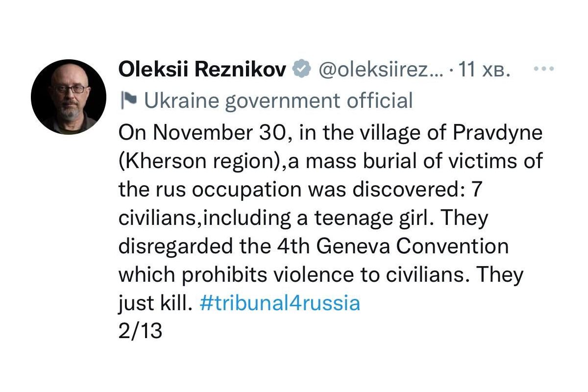Click the Ukraine government official label
Screen dimensions: 588x392
tap(278, 100)
